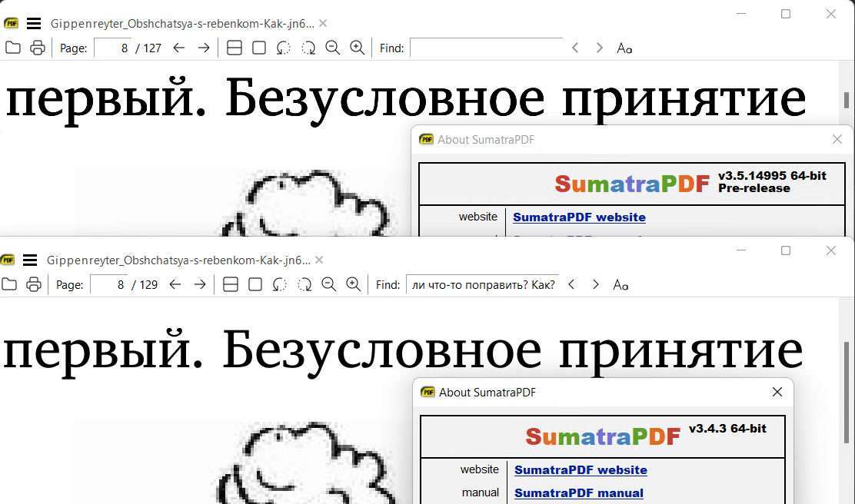Click inside the page number input field

(115, 48)
